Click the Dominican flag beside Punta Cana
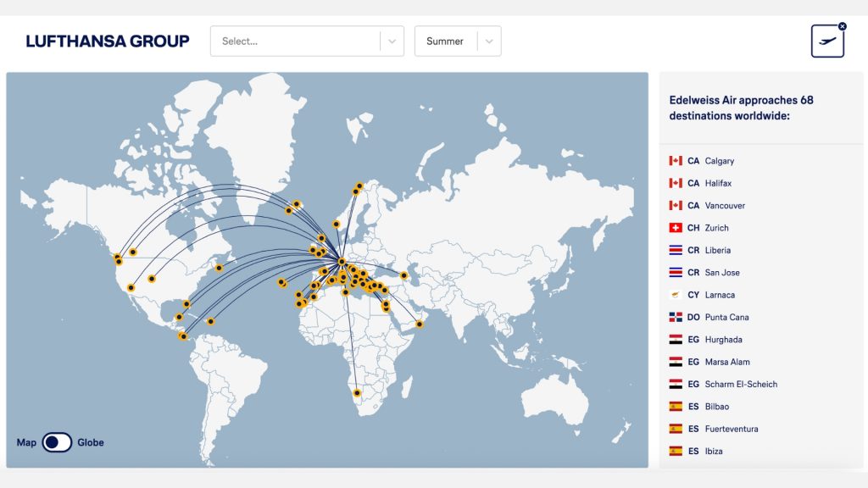 coord(676,317)
